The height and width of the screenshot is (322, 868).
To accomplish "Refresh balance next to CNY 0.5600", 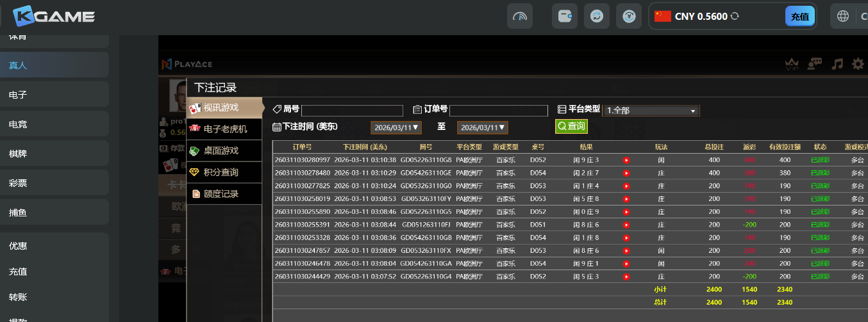I will coord(735,16).
